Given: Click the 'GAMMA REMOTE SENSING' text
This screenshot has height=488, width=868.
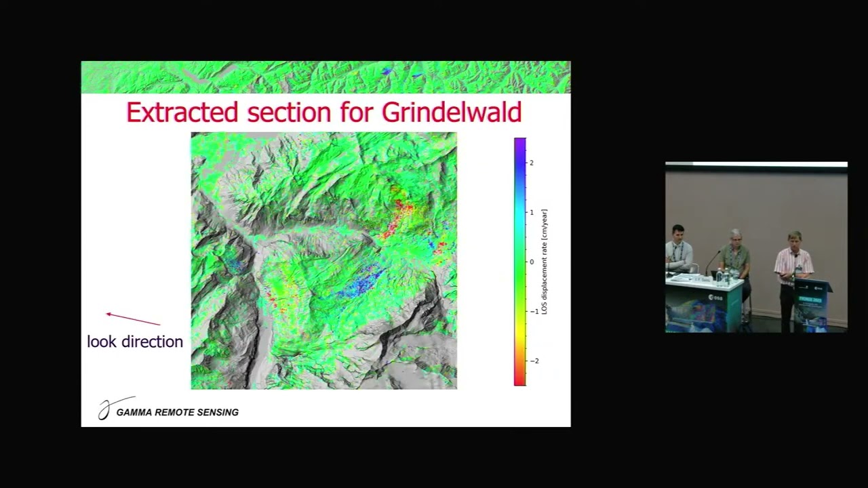Looking at the screenshot, I should pyautogui.click(x=177, y=412).
